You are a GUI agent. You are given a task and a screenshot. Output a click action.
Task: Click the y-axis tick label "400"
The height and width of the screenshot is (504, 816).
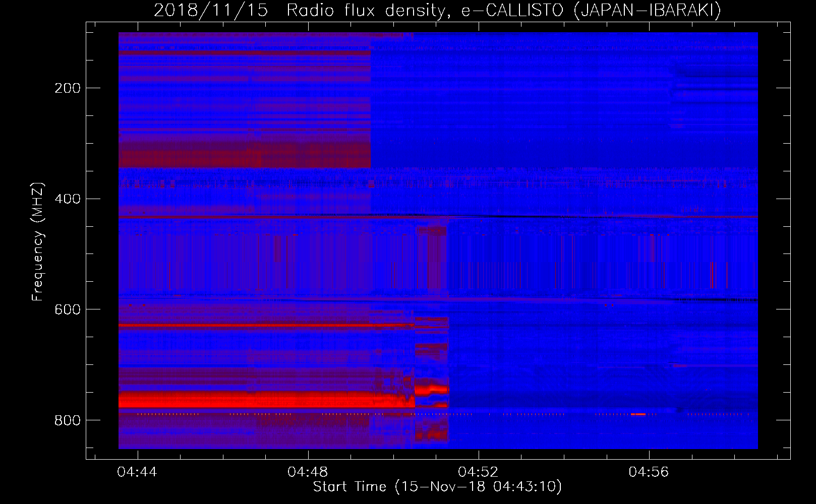click(68, 199)
